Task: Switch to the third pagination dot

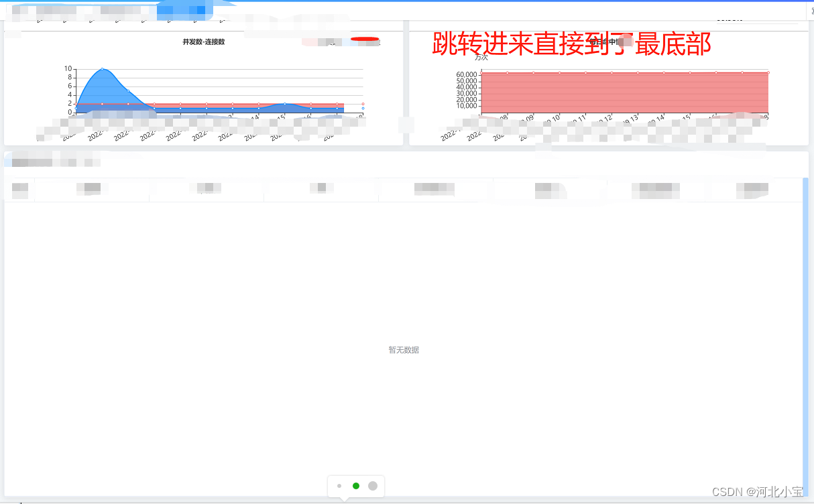Action: point(373,486)
